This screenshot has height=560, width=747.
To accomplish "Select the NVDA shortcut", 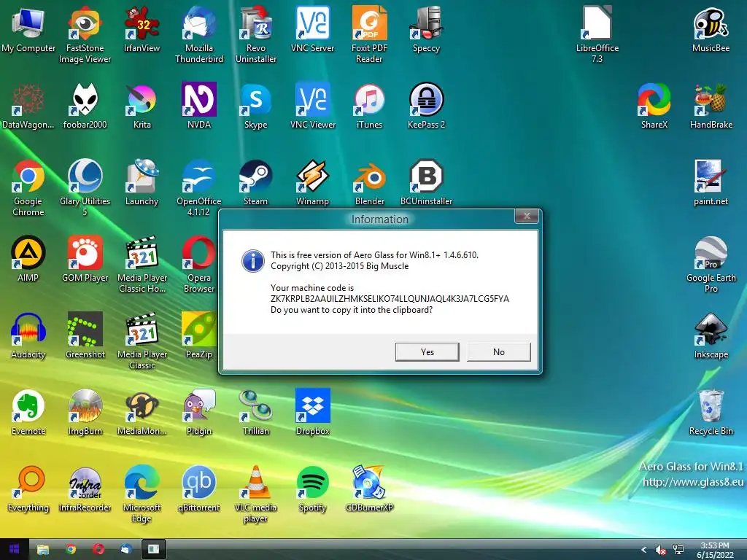I will pos(198,106).
